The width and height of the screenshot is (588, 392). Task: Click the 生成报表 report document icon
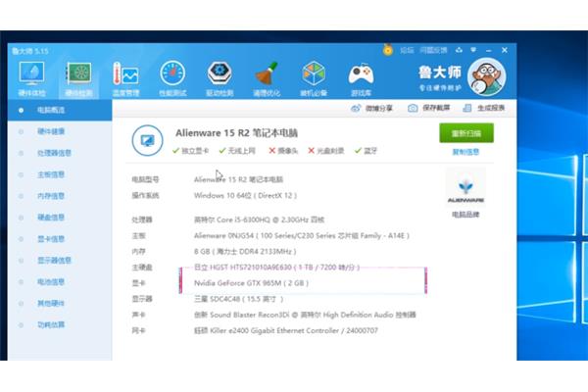pyautogui.click(x=467, y=108)
